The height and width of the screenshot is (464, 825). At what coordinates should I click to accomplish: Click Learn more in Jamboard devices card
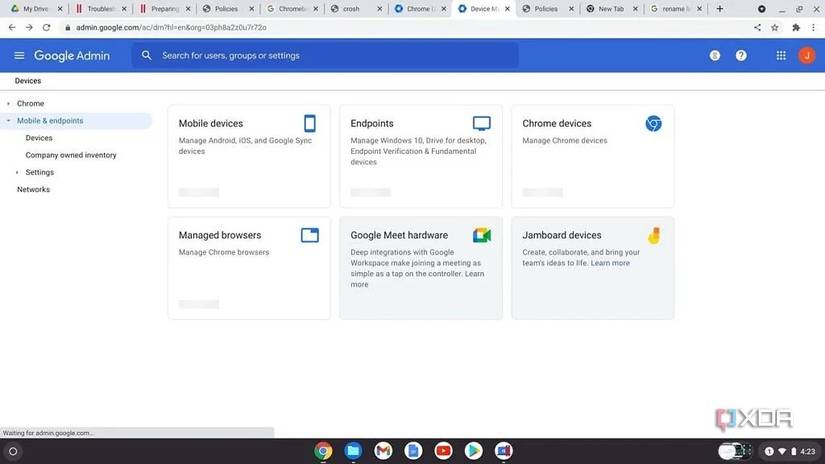point(610,263)
